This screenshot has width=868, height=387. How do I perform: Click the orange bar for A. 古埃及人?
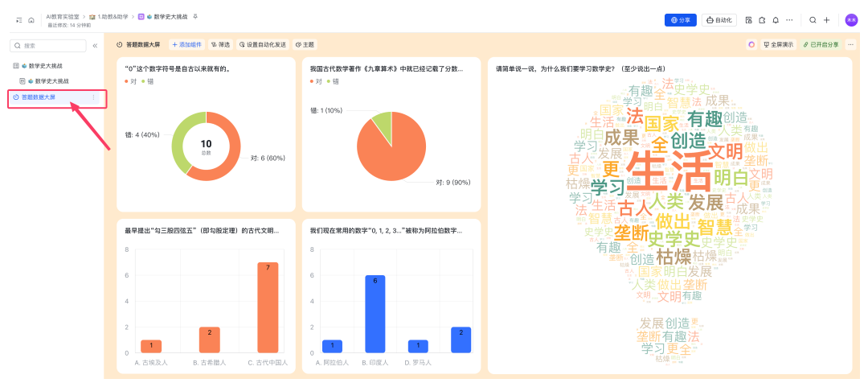pos(151,346)
